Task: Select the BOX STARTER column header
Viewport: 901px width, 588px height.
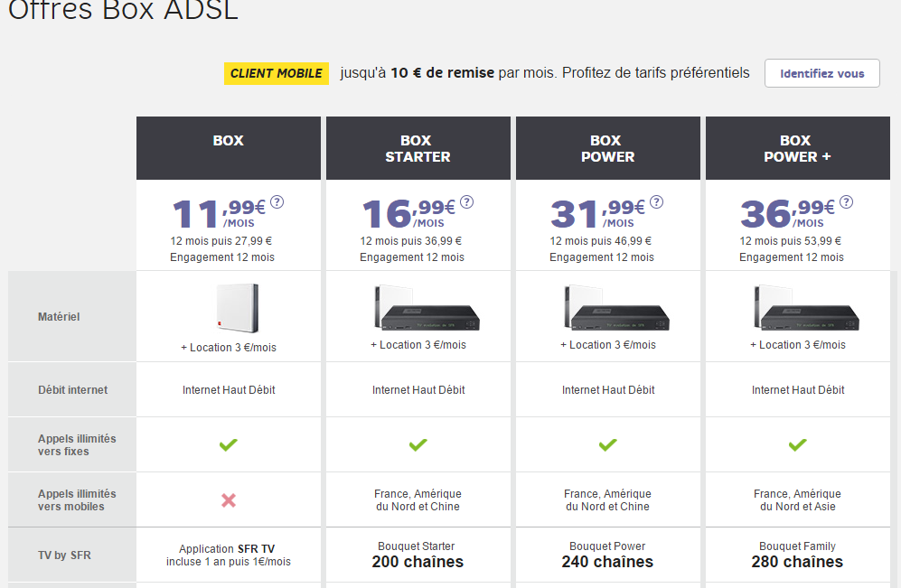Action: pyautogui.click(x=418, y=148)
